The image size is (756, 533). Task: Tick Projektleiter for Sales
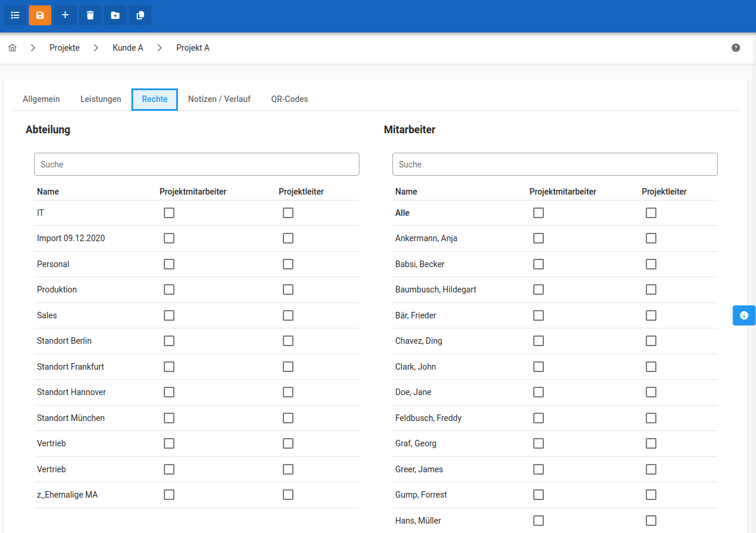[x=288, y=315]
